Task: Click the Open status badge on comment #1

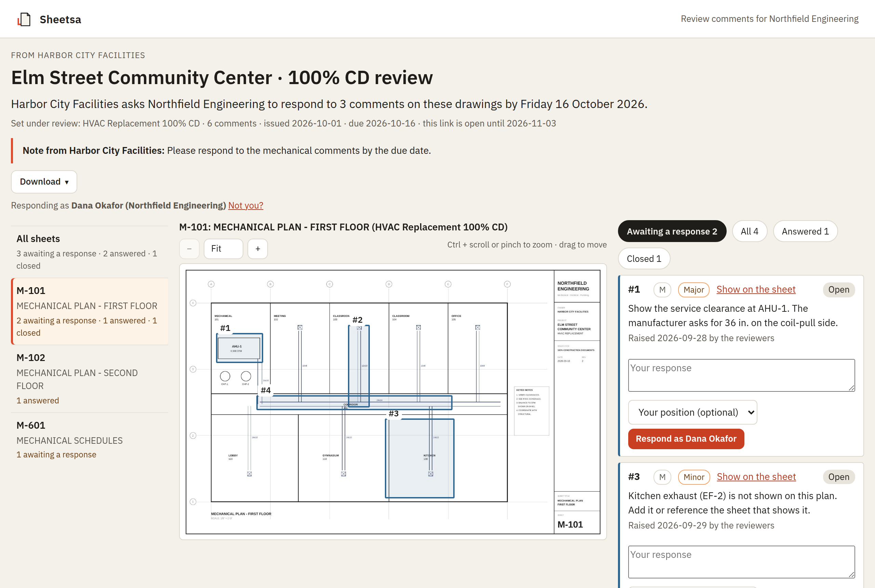Action: coord(839,290)
